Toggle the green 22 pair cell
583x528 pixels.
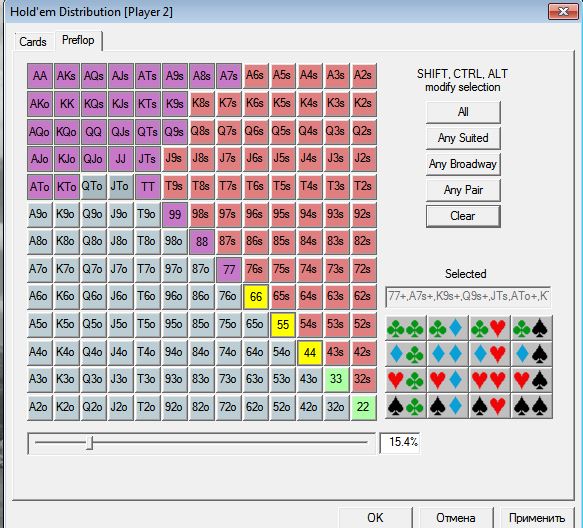tap(364, 407)
